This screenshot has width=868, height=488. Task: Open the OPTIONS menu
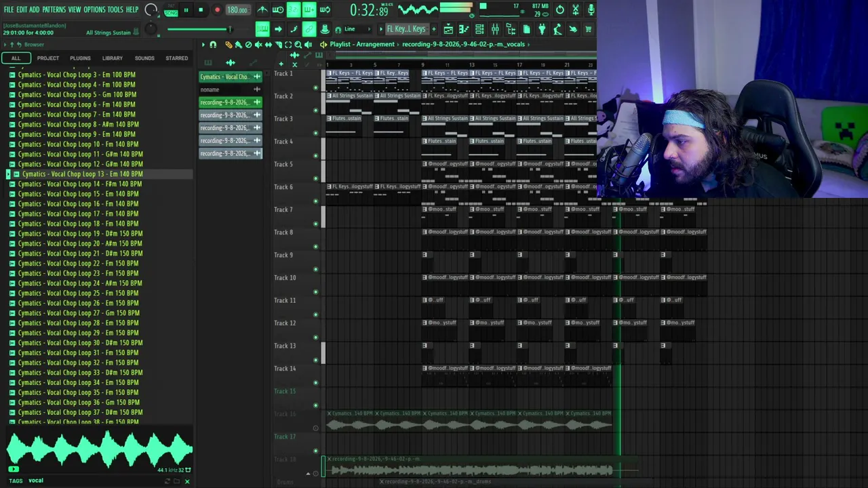(94, 9)
